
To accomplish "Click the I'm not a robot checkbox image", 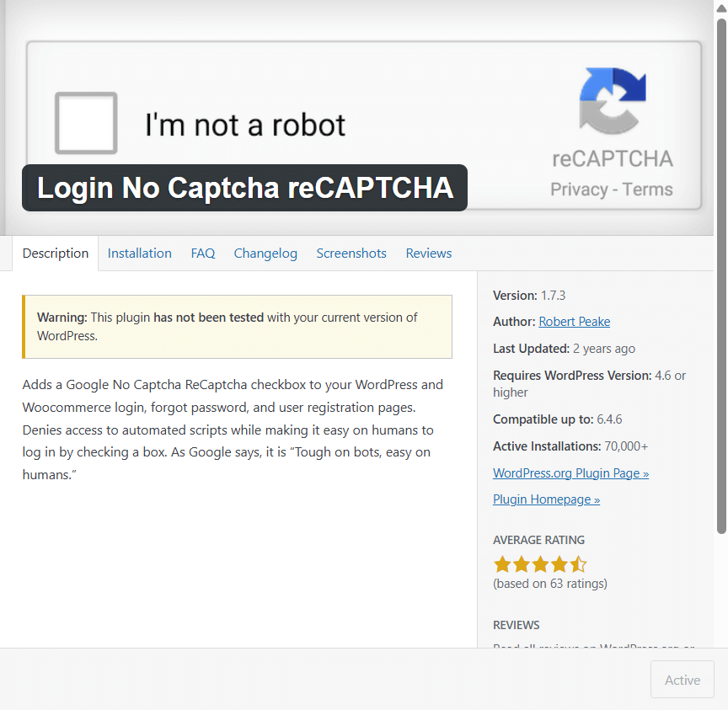I will click(86, 123).
